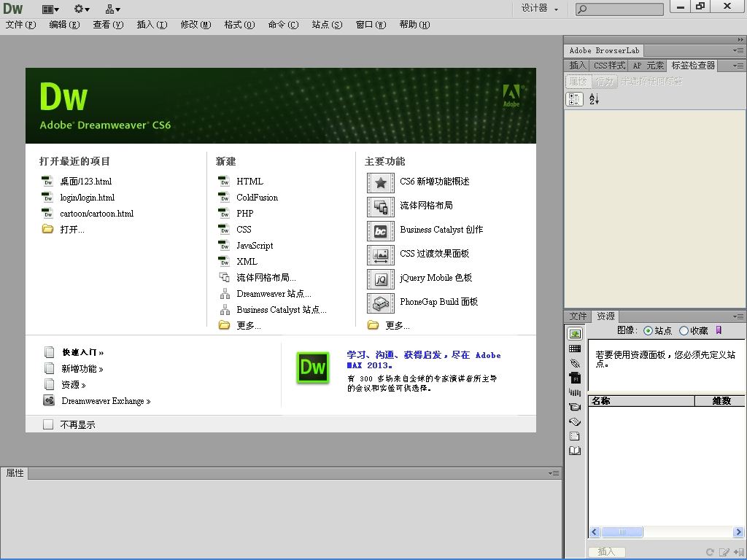Image resolution: width=747 pixels, height=560 pixels.
Task: Open the 资源 » link
Action: (x=74, y=385)
